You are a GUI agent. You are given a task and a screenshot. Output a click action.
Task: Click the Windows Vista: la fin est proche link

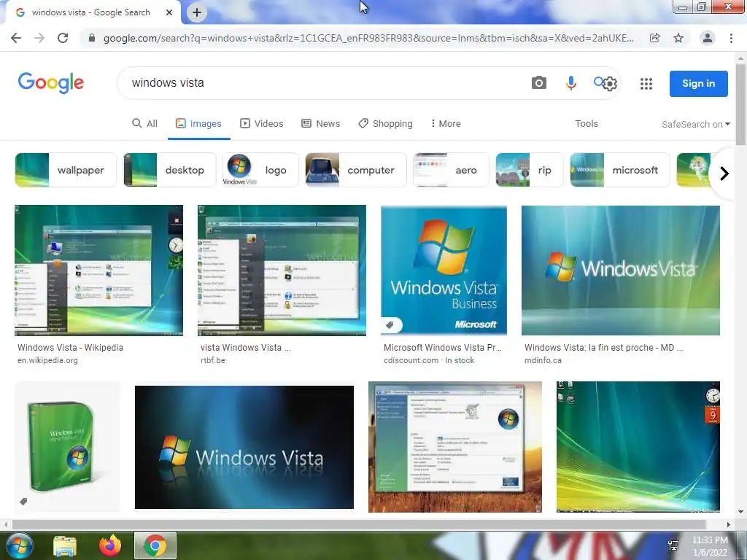click(x=604, y=348)
